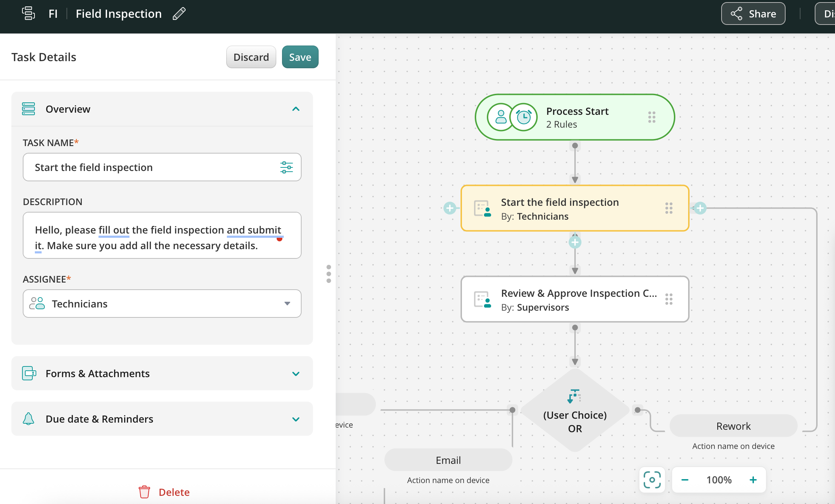Viewport: 835px width, 504px height.
Task: Click the Share button
Action: (x=753, y=14)
